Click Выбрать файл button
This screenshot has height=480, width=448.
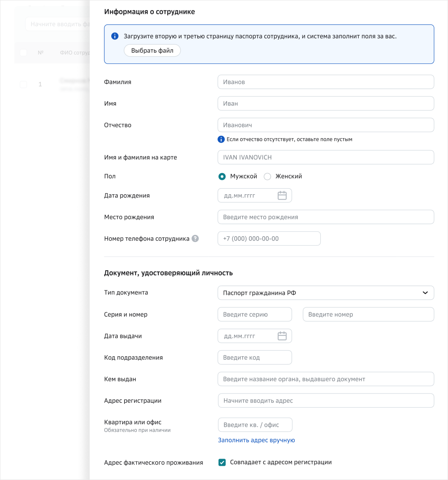pyautogui.click(x=152, y=50)
